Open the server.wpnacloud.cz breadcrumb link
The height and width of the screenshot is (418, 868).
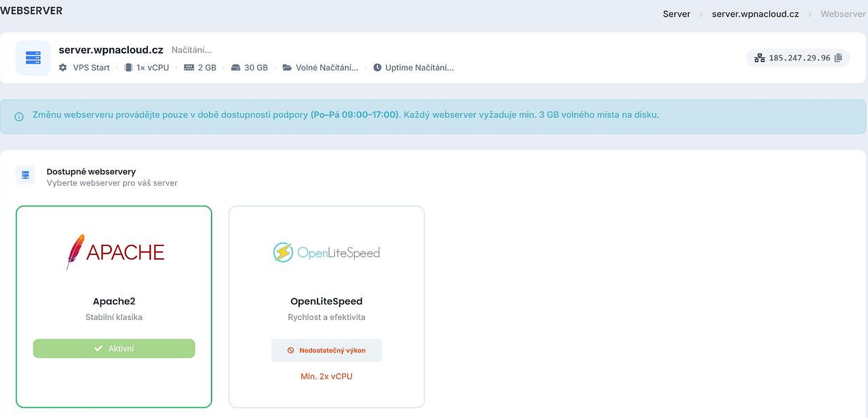coord(755,14)
